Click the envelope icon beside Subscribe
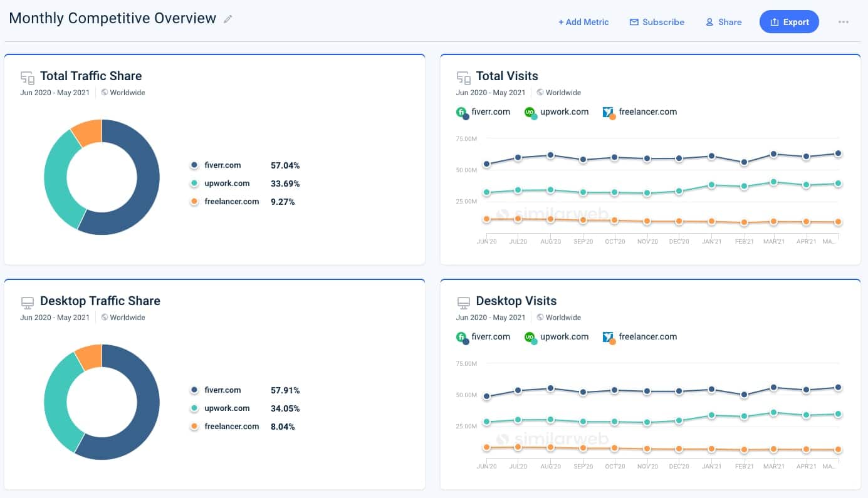 click(635, 22)
